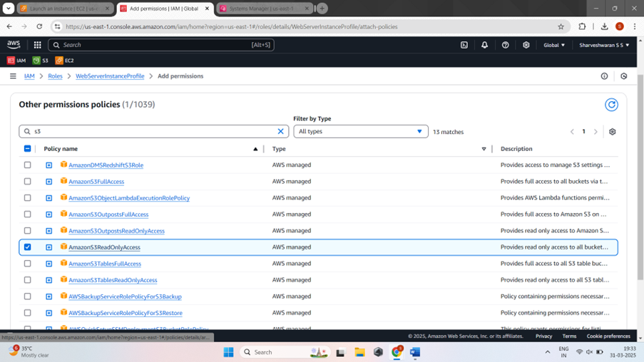Go back in browser history
The width and height of the screenshot is (644, 362).
[x=9, y=26]
